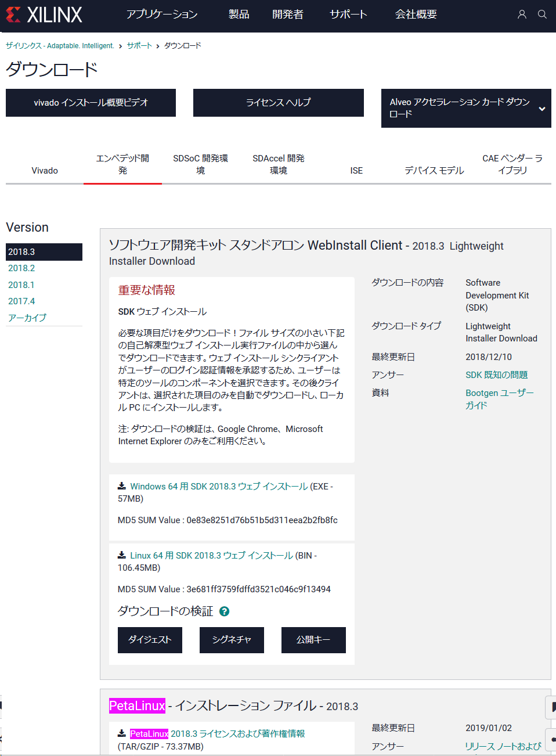Open the 開発者 menu
Image resolution: width=556 pixels, height=756 pixels.
click(288, 15)
